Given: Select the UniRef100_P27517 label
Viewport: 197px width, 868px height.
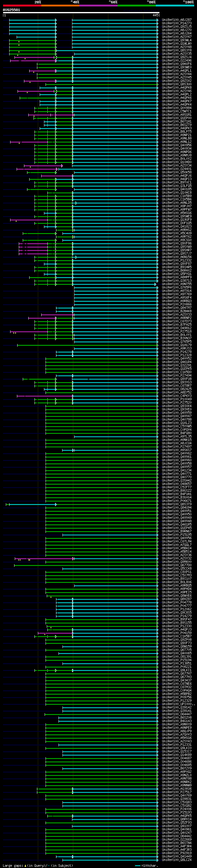Looking at the screenshot, I should [177, 792].
